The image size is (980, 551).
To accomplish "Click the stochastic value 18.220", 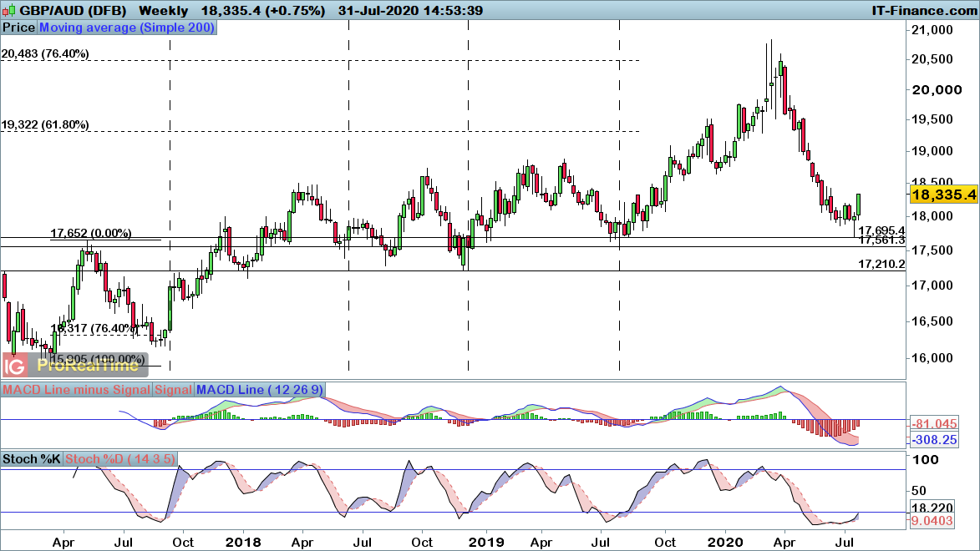I will pos(932,508).
